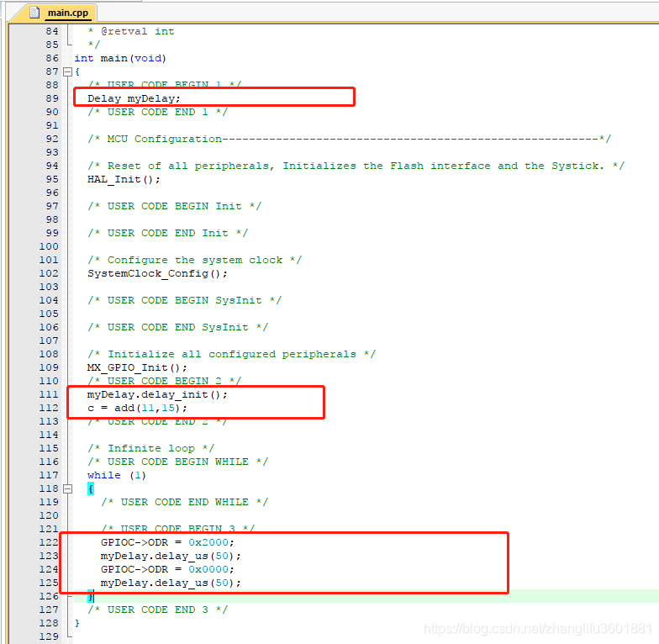Viewport: 659px width, 644px height.
Task: Click the 'Reset of all peripherals' comment
Action: [356, 166]
